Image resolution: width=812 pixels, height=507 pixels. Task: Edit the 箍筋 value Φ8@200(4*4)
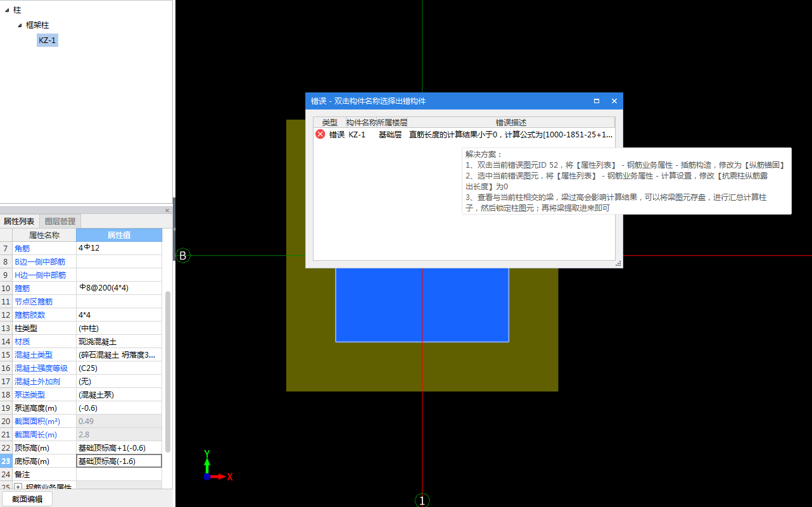118,288
